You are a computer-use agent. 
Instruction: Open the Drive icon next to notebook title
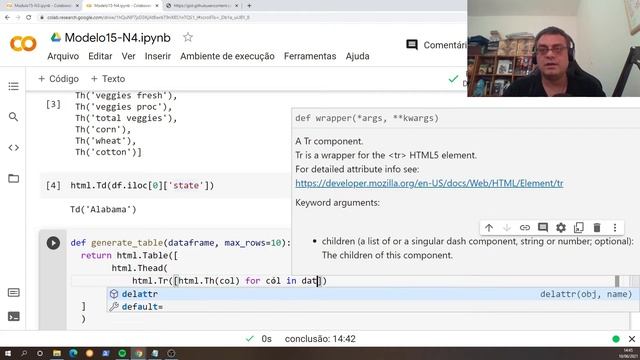(56, 38)
